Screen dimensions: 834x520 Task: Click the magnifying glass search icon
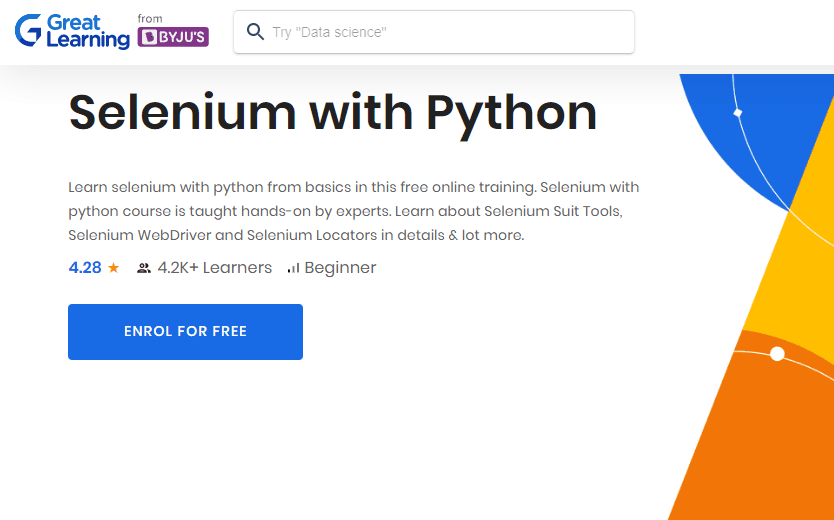pyautogui.click(x=255, y=32)
